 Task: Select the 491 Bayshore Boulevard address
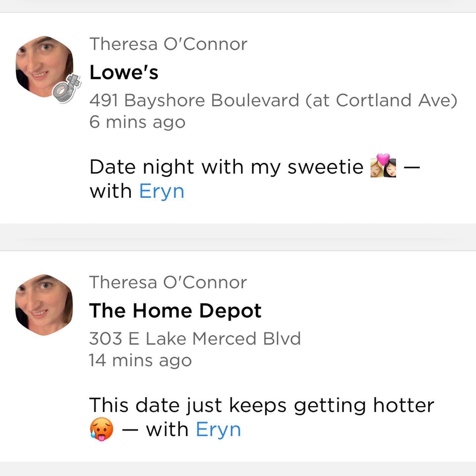click(273, 100)
